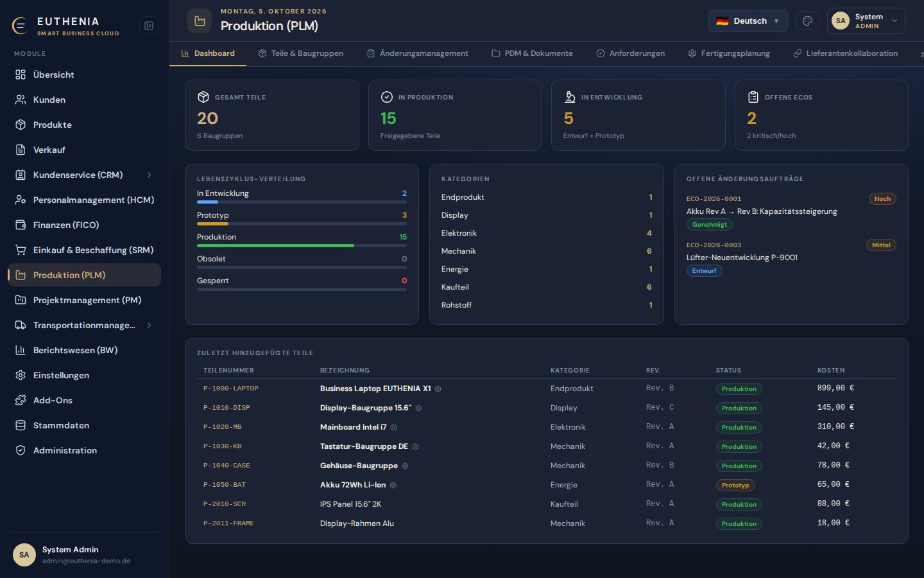Click the Tastatur-Baugruppe DE part name
The width and height of the screenshot is (924, 578).
coord(364,446)
